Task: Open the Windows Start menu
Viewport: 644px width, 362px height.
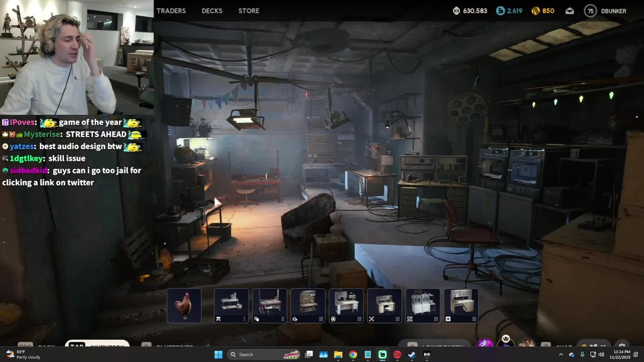Action: [x=218, y=354]
